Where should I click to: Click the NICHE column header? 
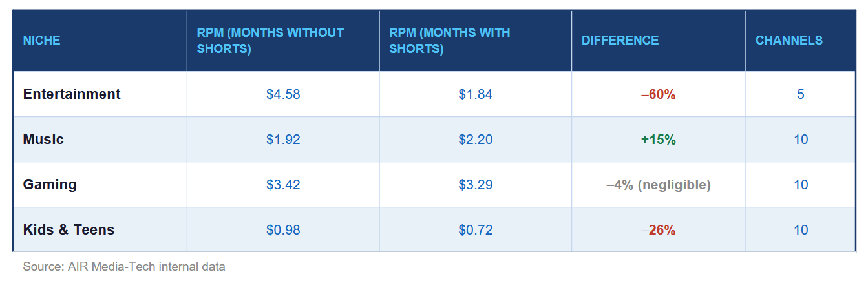41,40
